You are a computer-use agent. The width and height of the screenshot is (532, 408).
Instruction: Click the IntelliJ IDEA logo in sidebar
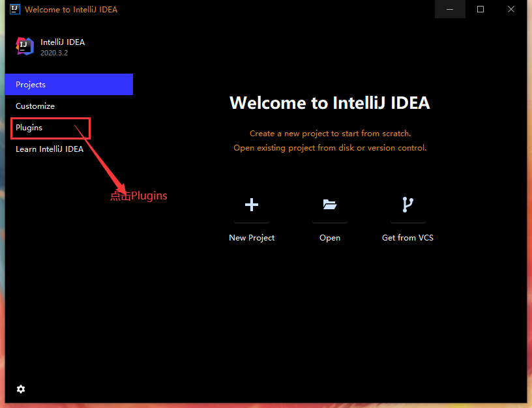point(25,46)
